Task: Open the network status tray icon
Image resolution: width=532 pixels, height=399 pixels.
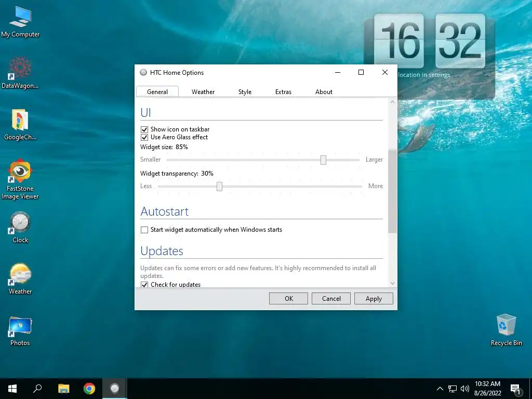Action: click(x=453, y=389)
